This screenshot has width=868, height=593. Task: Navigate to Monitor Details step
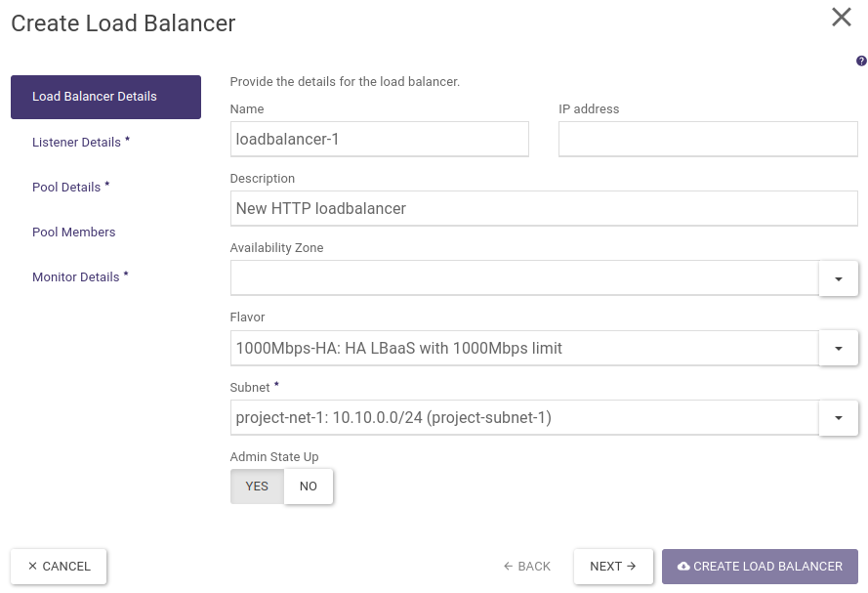[80, 277]
